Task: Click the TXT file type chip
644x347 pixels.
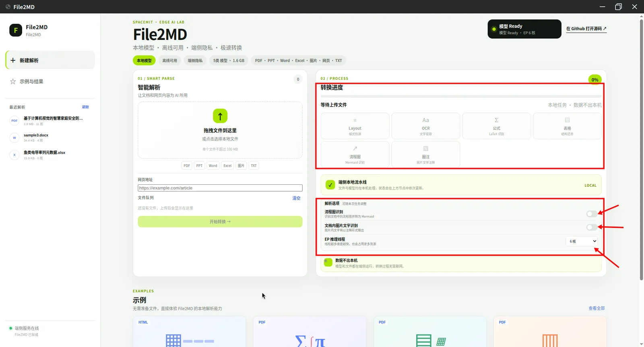Action: 254,165
